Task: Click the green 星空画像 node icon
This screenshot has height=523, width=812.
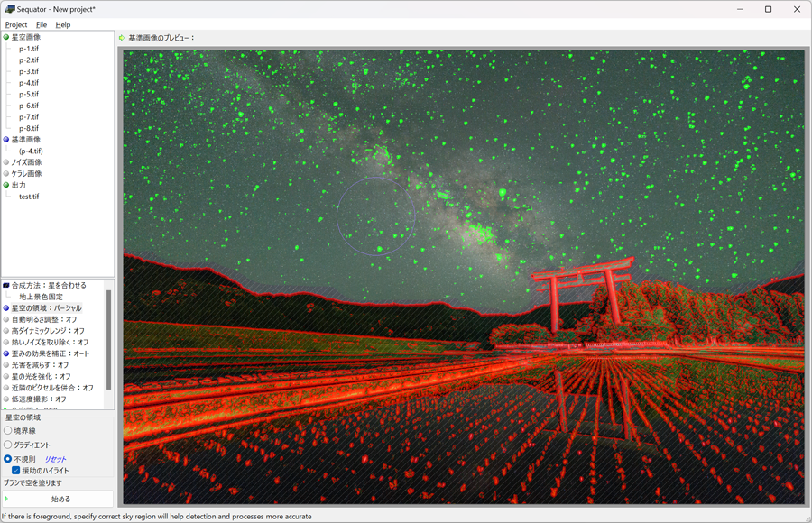Action: tap(6, 37)
